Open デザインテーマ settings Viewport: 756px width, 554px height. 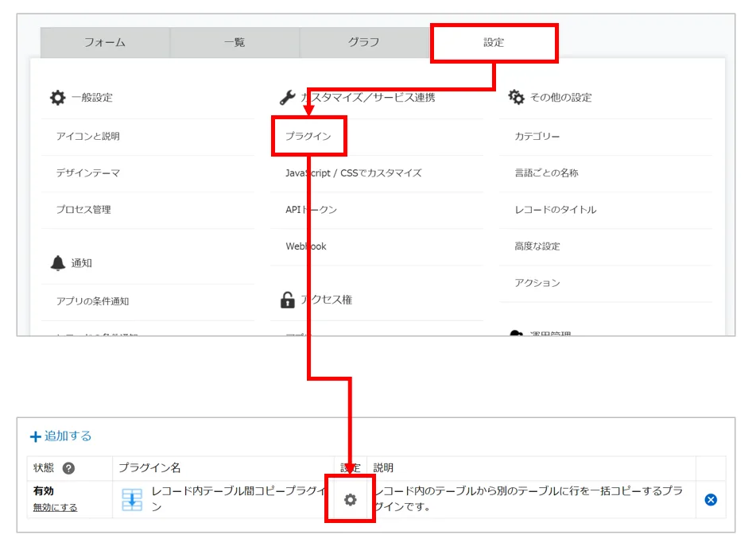coord(87,173)
